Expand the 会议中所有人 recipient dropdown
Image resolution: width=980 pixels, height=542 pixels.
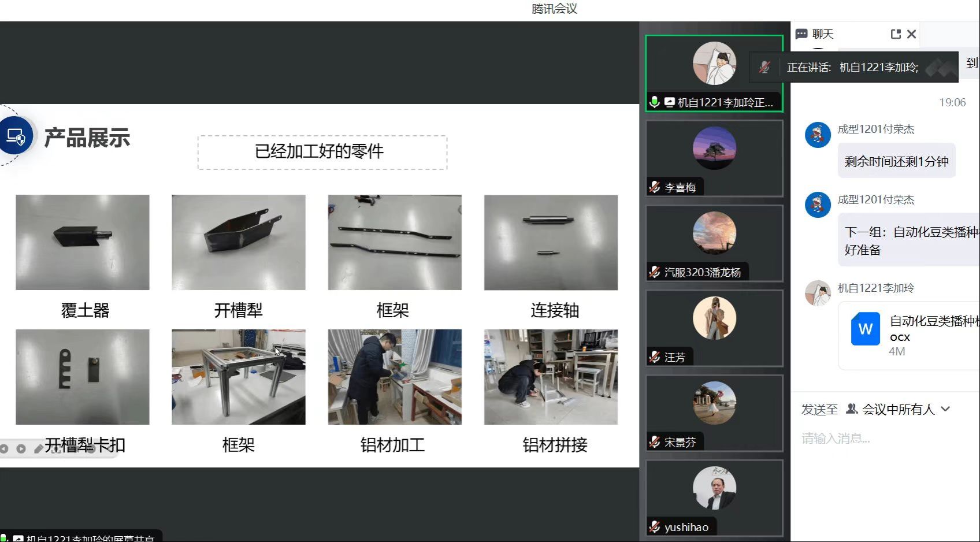pyautogui.click(x=945, y=409)
